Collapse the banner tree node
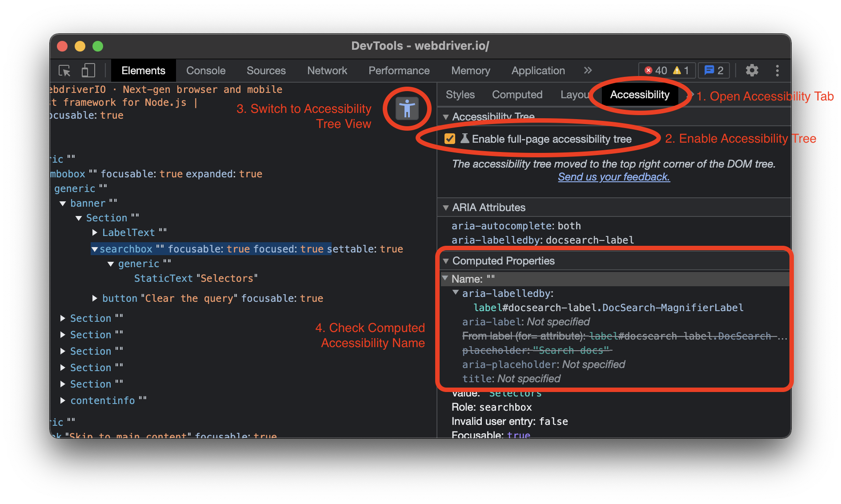The image size is (841, 504). tap(63, 203)
